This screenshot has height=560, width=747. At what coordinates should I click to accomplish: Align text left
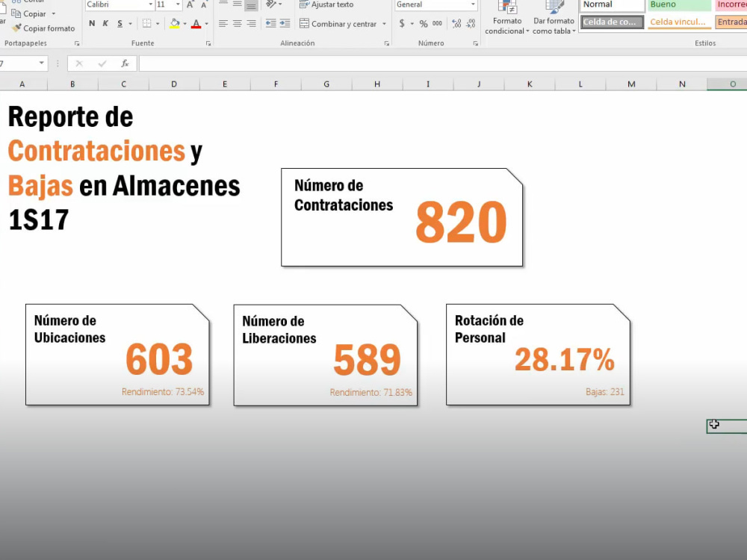(x=223, y=23)
